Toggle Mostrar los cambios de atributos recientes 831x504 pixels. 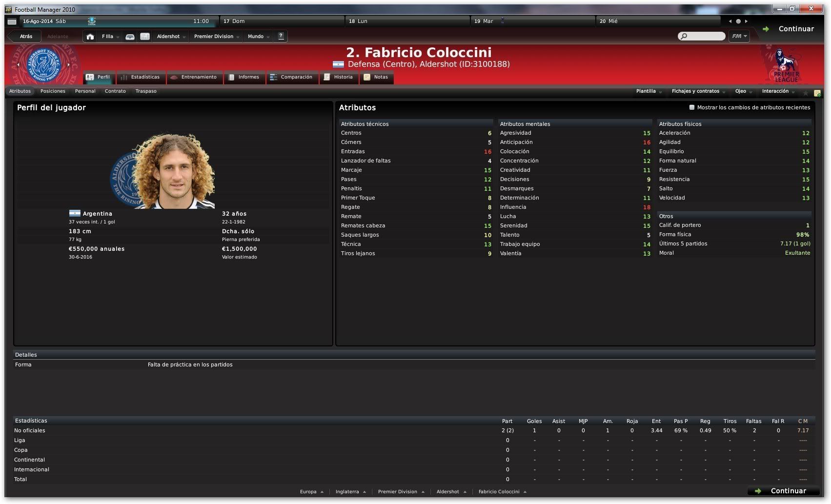pyautogui.click(x=691, y=107)
